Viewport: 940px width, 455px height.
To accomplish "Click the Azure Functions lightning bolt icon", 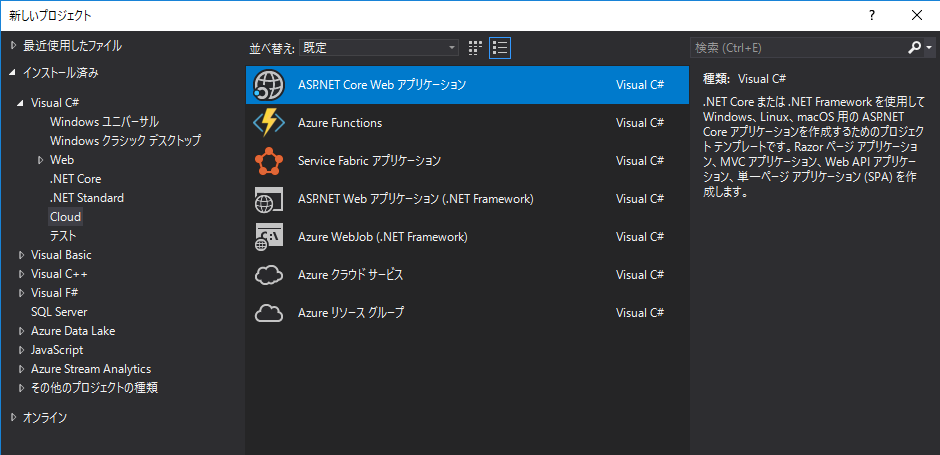I will [x=268, y=123].
